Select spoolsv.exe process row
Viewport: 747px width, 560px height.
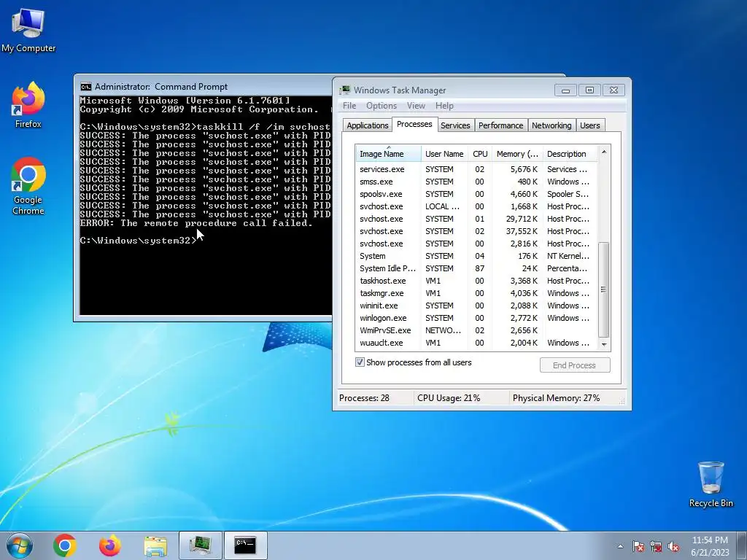point(476,194)
